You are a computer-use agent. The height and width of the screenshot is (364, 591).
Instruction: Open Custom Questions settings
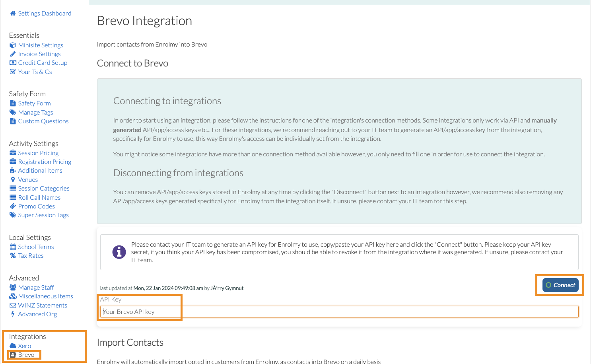[43, 121]
